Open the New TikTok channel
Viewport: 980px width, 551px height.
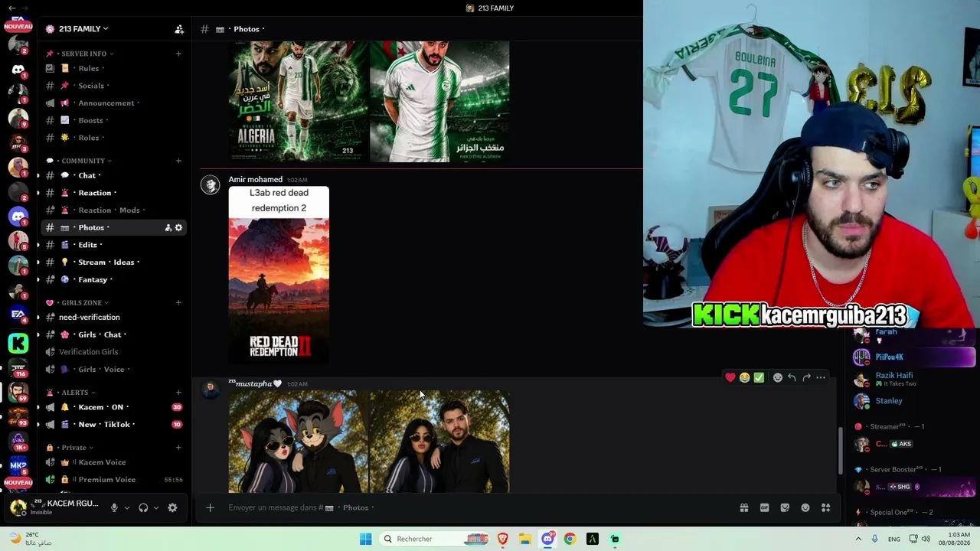pyautogui.click(x=113, y=424)
